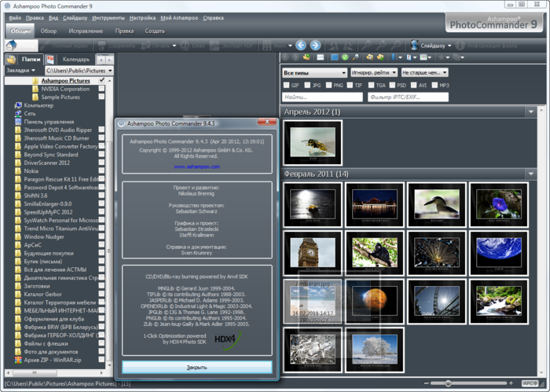
Task: Click the camera folder import icon
Action: click(370, 57)
